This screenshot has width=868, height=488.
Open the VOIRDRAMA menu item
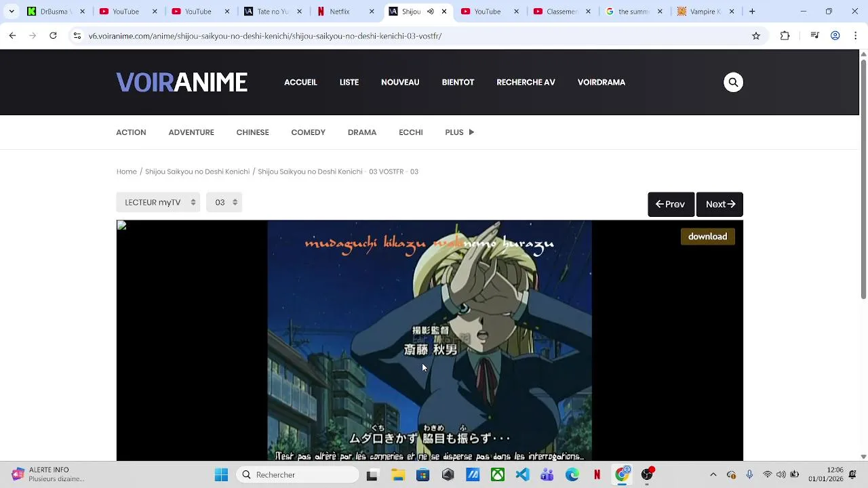(601, 82)
